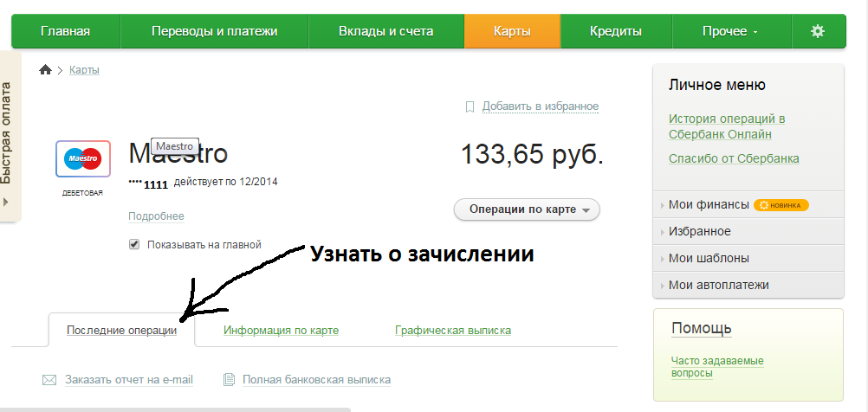Open Переводы и платежи menu

click(x=214, y=31)
